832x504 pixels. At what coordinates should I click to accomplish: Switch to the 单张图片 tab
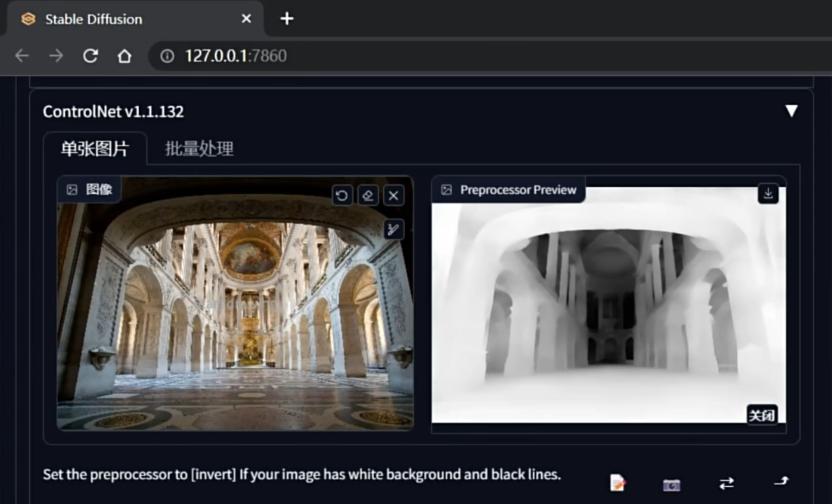[x=95, y=149]
